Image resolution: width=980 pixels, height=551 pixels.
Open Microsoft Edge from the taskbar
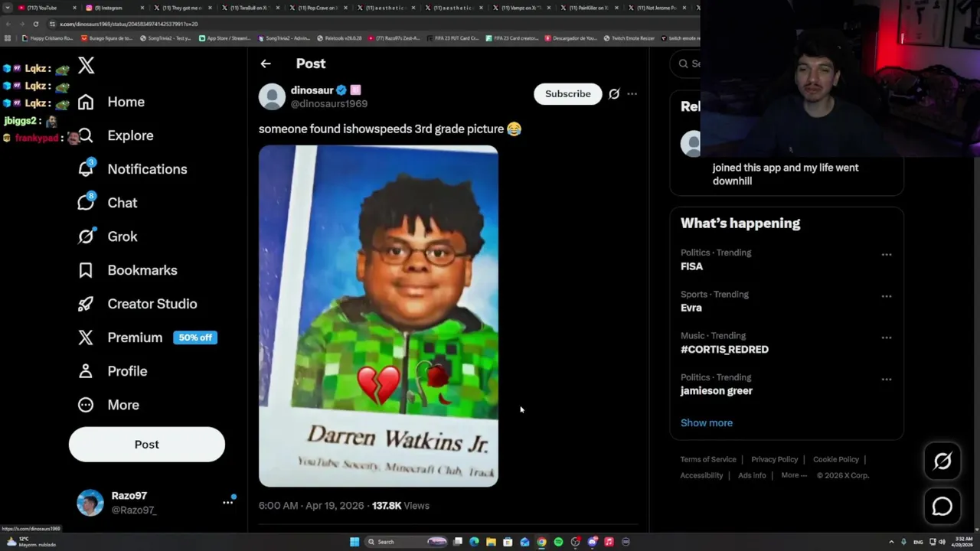click(x=474, y=542)
